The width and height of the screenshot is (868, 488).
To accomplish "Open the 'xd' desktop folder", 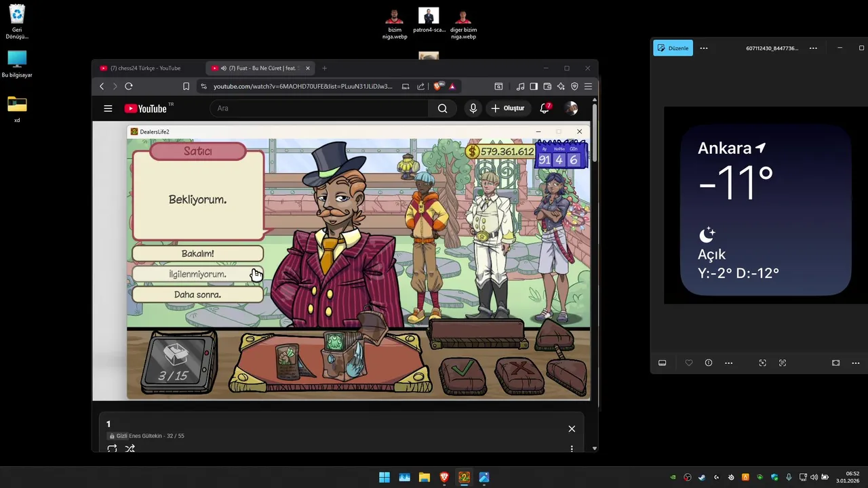I will coord(17,109).
